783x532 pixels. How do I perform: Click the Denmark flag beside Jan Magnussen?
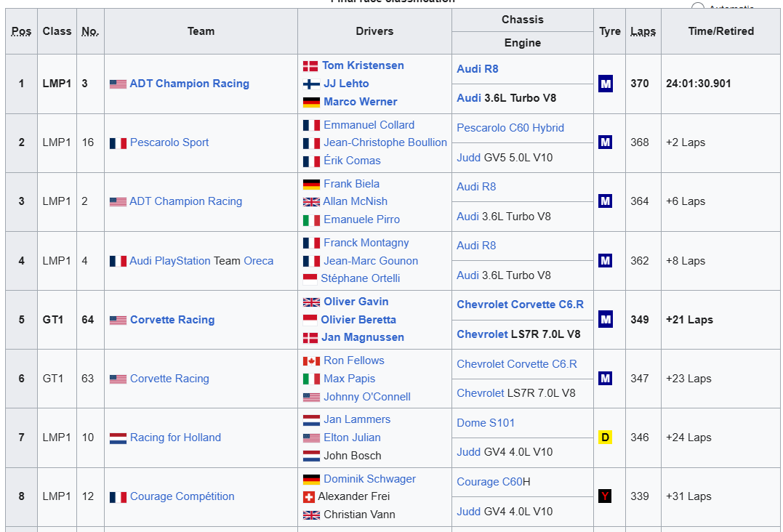pos(310,339)
